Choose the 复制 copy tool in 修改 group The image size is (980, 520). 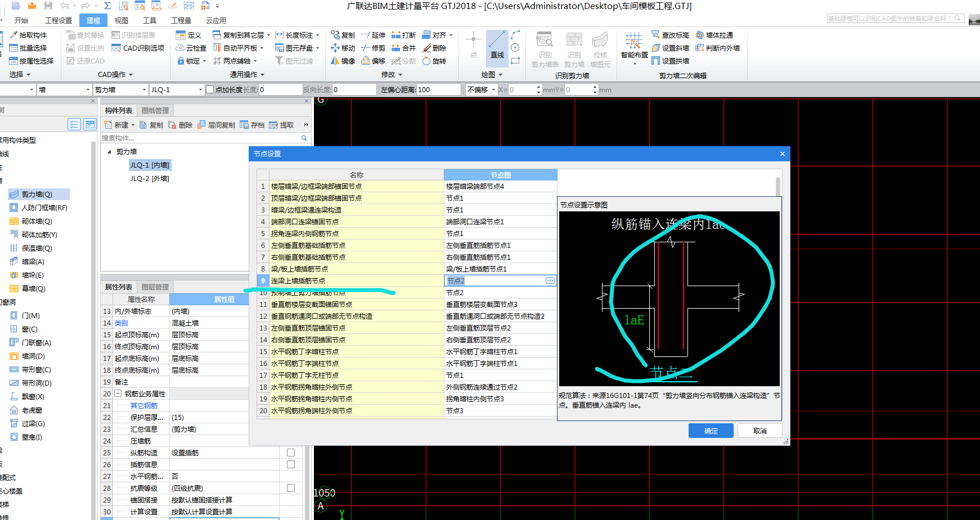(343, 35)
